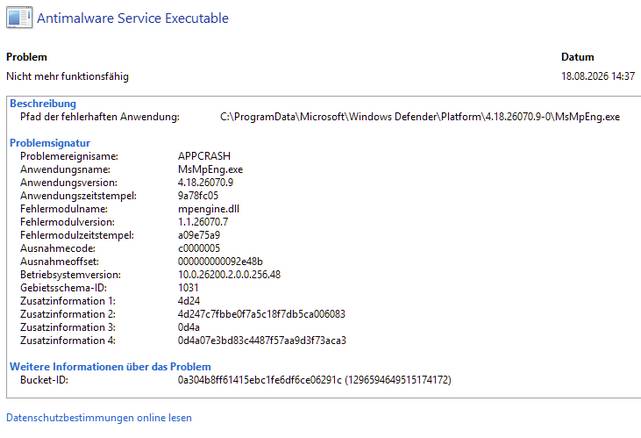Click the Problemsignatur section heading
This screenshot has width=641, height=438.
(x=50, y=143)
